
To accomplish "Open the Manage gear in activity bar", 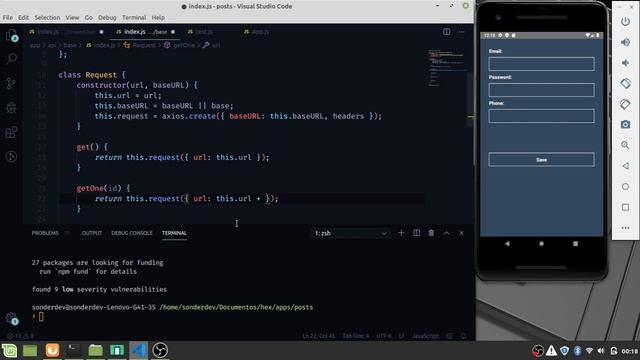I will tap(11, 318).
